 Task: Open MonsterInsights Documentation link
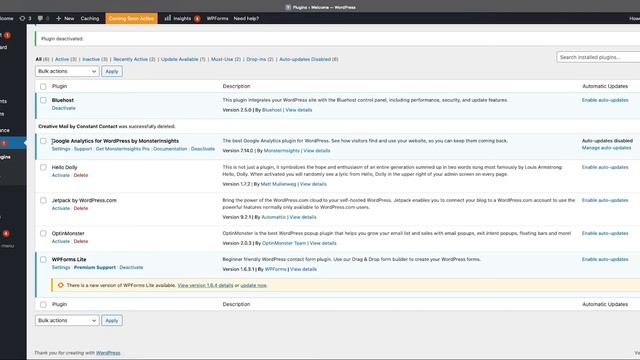pyautogui.click(x=170, y=149)
